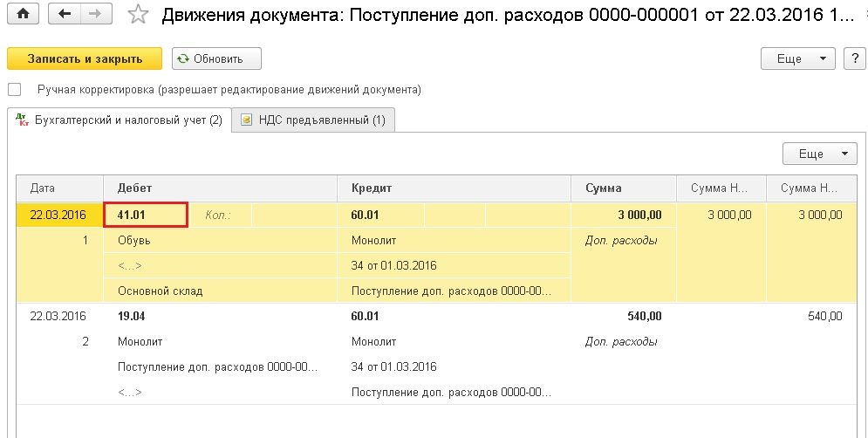Go to the home page icon
The height and width of the screenshot is (438, 868).
(x=24, y=14)
